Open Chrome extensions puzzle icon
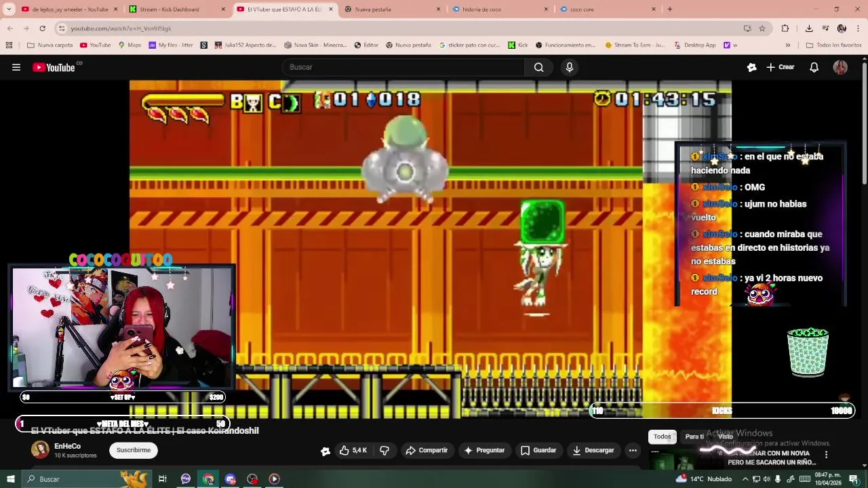The width and height of the screenshot is (868, 488). coord(785,28)
